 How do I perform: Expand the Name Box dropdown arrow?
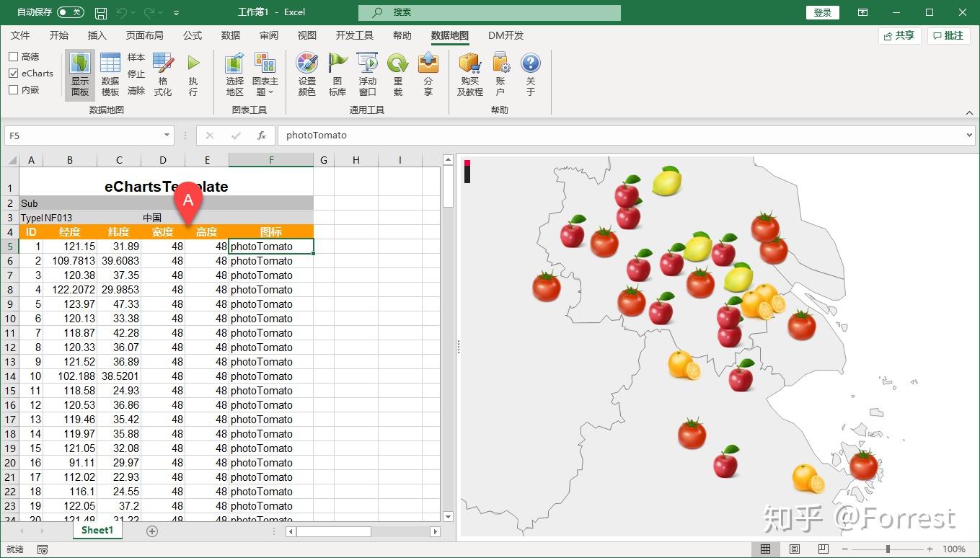(x=168, y=135)
